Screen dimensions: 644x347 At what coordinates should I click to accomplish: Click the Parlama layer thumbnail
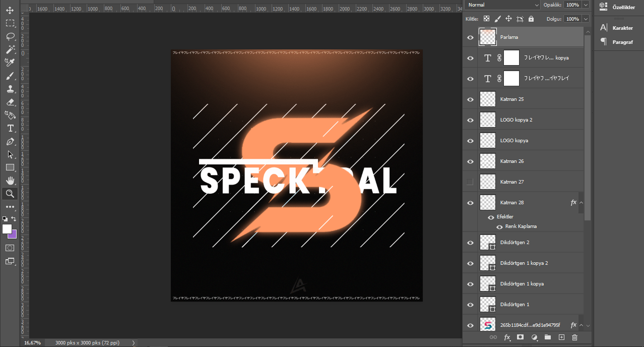pyautogui.click(x=488, y=37)
